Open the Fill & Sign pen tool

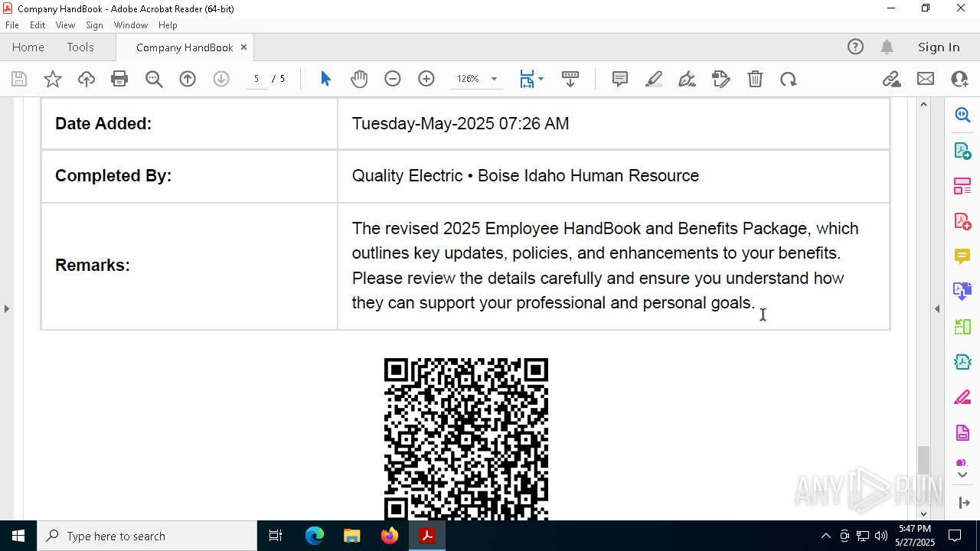(x=688, y=79)
